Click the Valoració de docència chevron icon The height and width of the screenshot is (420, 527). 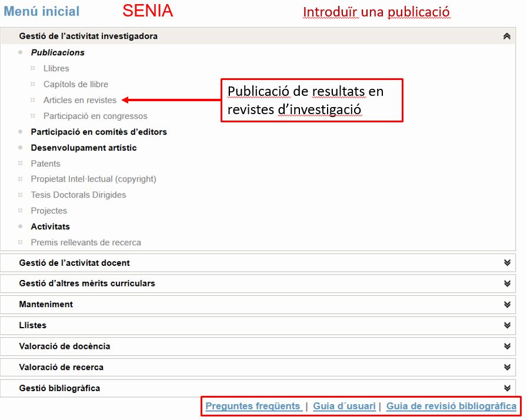coord(507,346)
